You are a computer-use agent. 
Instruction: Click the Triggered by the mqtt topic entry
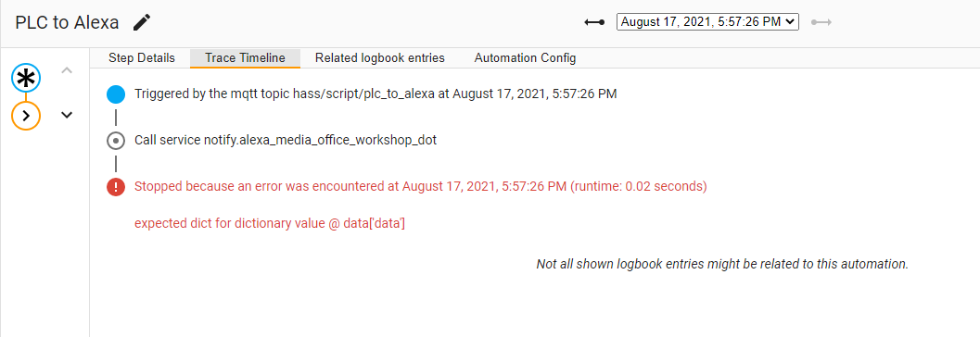[x=375, y=94]
